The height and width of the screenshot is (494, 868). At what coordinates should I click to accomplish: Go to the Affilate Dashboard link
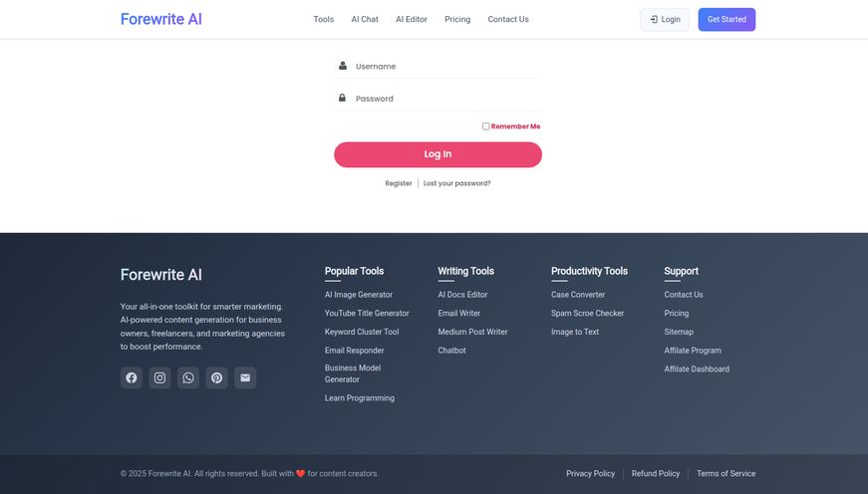[697, 369]
